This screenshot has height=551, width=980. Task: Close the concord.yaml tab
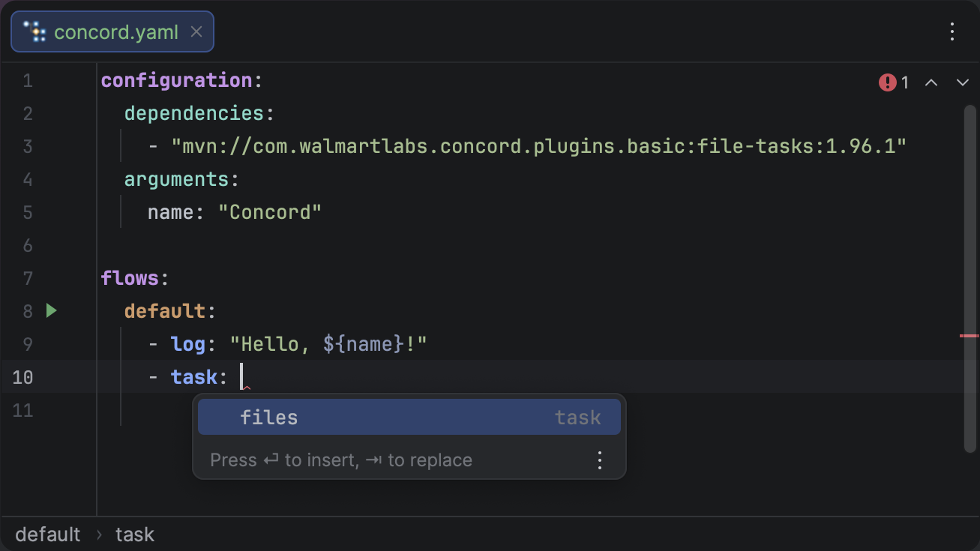196,31
